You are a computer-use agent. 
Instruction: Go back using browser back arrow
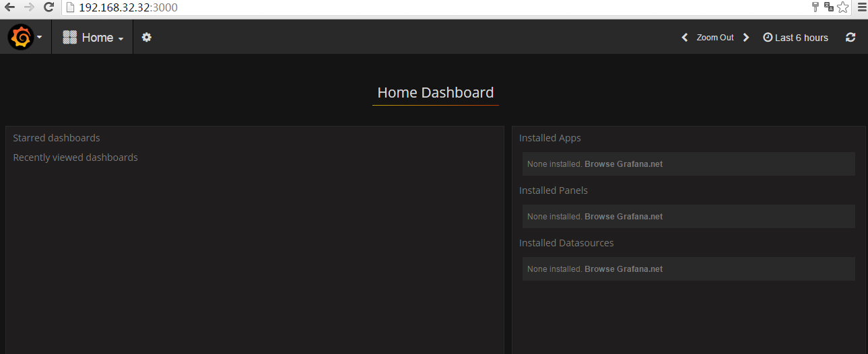click(10, 7)
